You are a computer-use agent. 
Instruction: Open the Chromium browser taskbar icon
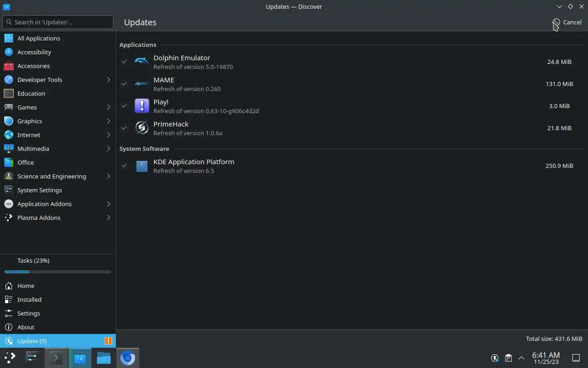[128, 357]
